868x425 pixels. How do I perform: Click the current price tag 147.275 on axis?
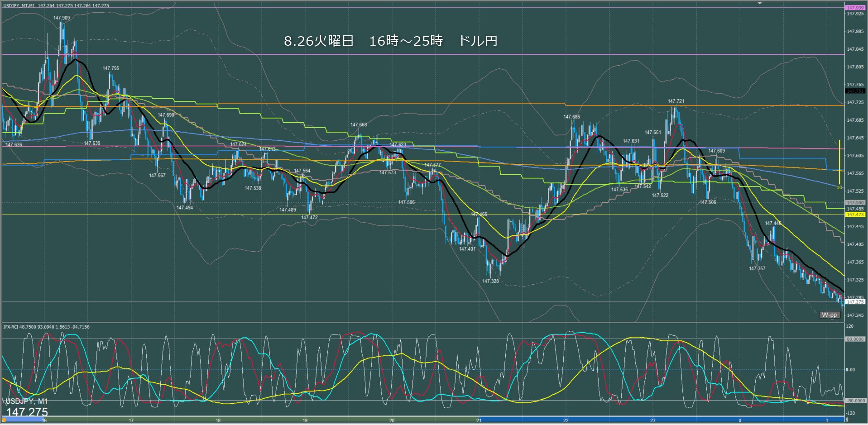click(x=854, y=302)
